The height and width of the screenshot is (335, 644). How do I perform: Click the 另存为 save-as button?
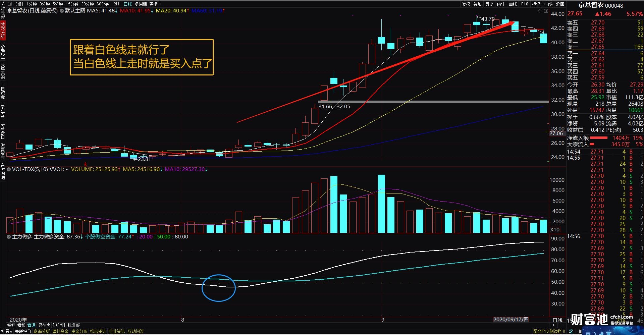pos(44,325)
